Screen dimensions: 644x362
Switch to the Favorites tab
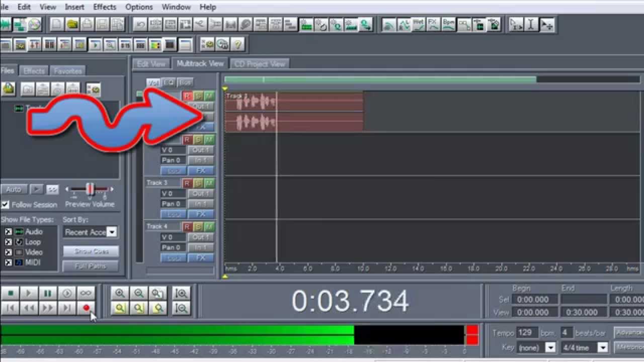pos(68,71)
